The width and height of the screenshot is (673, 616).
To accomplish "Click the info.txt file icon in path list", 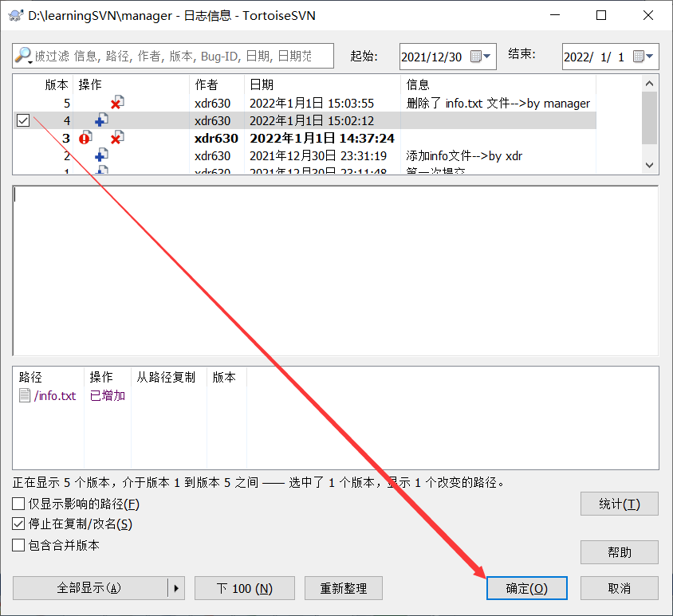I will [x=25, y=395].
